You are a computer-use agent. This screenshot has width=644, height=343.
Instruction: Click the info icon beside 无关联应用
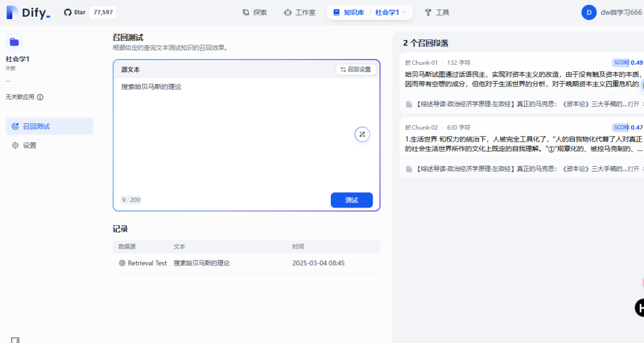[40, 97]
